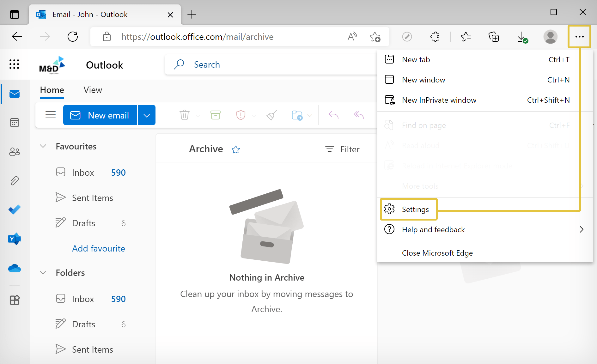Toggle the folder pane hamburger menu
This screenshot has width=597, height=364.
point(50,115)
